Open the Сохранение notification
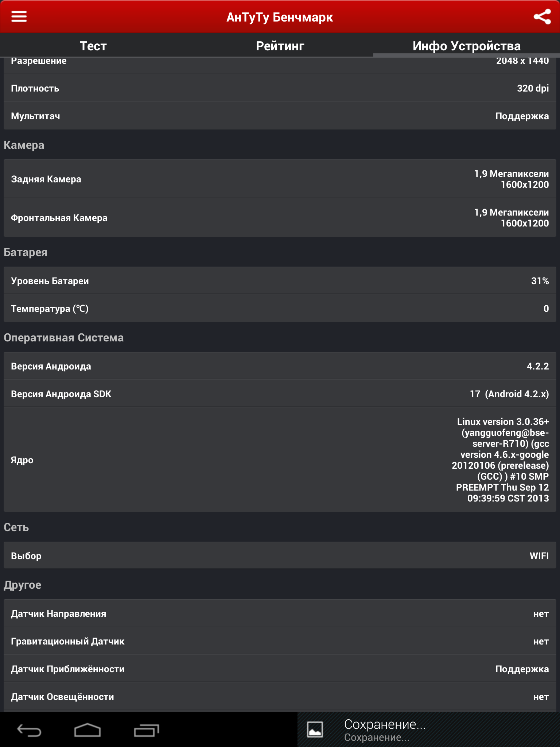 [429, 729]
